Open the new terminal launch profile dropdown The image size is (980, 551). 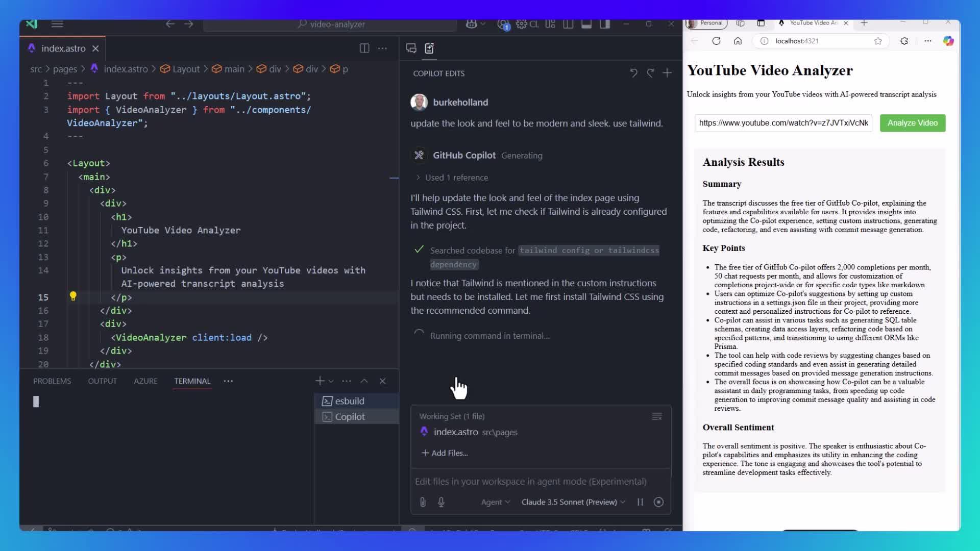[x=331, y=381]
